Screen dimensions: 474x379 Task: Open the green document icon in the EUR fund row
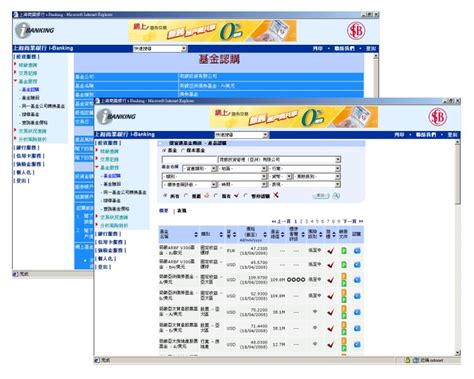[344, 251]
